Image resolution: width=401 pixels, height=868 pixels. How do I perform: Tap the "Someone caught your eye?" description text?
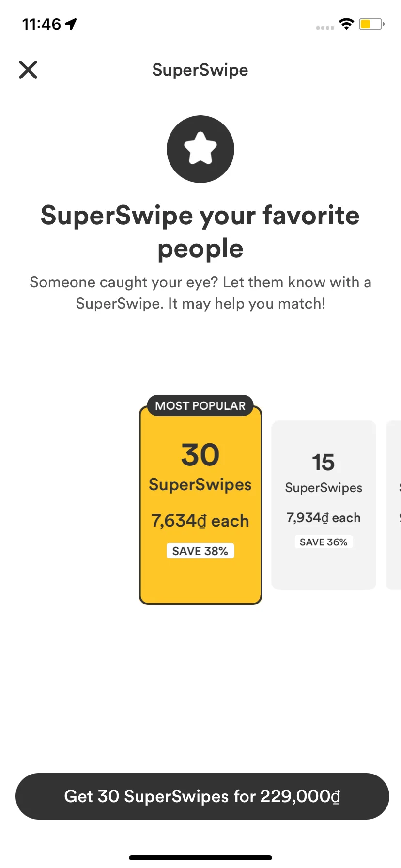pyautogui.click(x=200, y=293)
